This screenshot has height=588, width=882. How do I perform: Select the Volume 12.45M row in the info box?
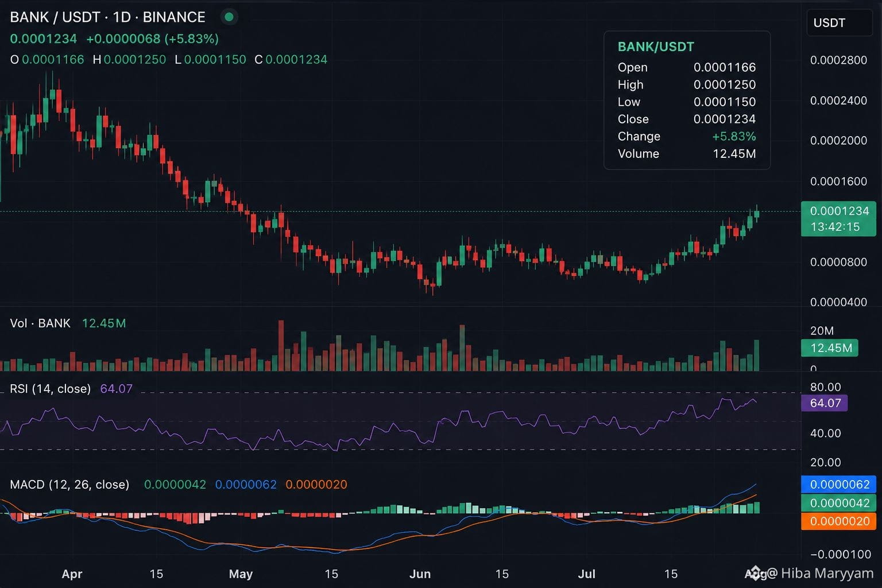click(x=687, y=153)
